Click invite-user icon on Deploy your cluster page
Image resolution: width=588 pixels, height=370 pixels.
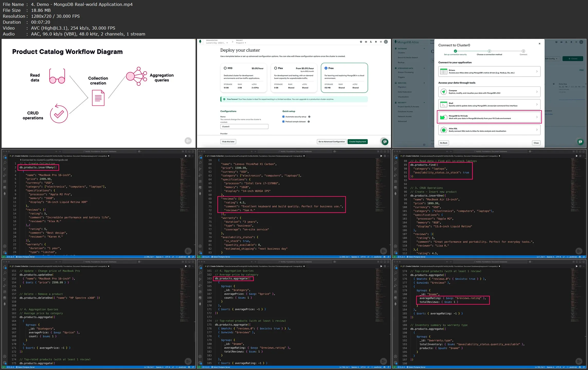pos(371,42)
